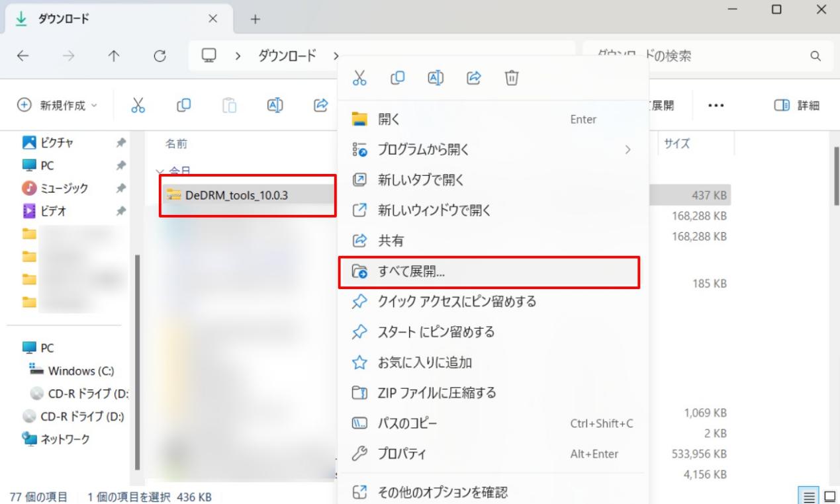Image resolution: width=840 pixels, height=504 pixels.
Task: Unpin ミュージック pin icon in sidebar
Action: pyautogui.click(x=122, y=189)
